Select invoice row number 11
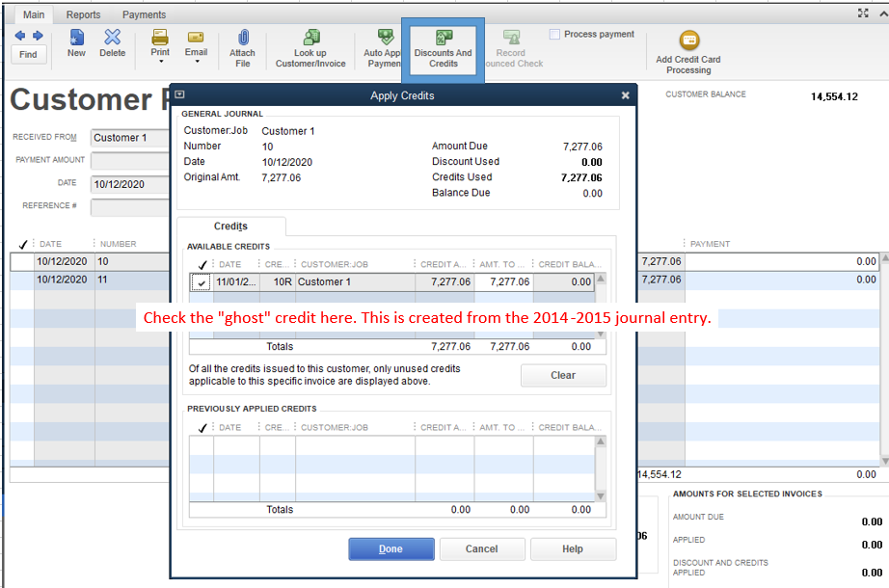This screenshot has width=889, height=588. 444,280
